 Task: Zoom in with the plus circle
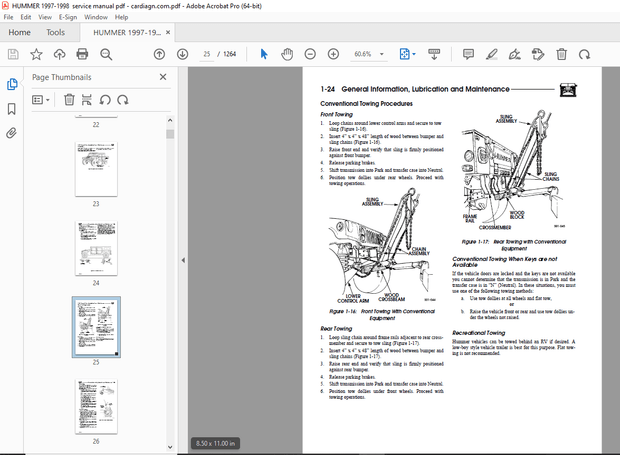pyautogui.click(x=333, y=54)
